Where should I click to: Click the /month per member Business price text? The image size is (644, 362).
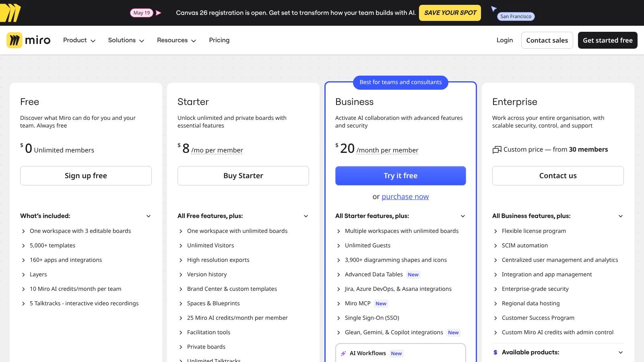[388, 150]
